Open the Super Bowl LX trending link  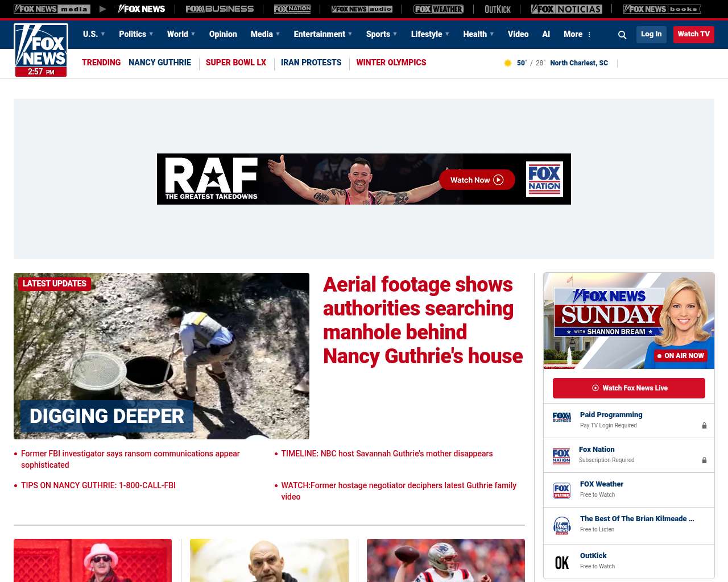pos(235,63)
